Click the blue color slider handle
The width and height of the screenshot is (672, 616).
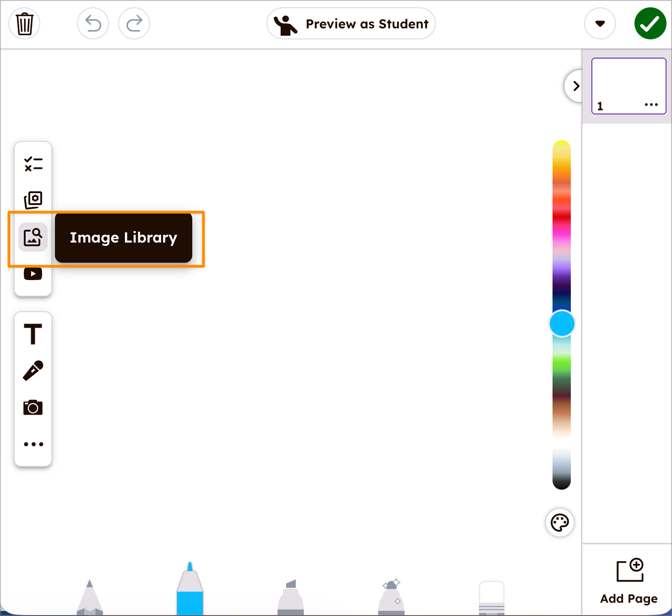click(562, 324)
